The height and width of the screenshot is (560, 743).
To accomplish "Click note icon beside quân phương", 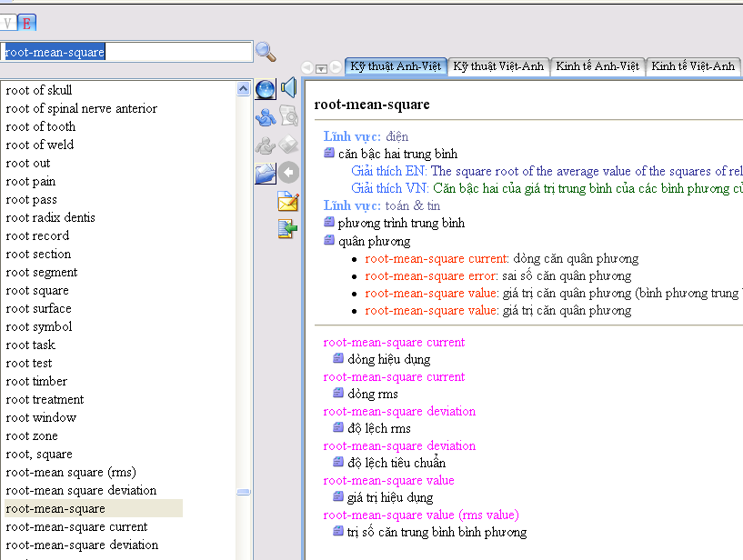I will (329, 240).
